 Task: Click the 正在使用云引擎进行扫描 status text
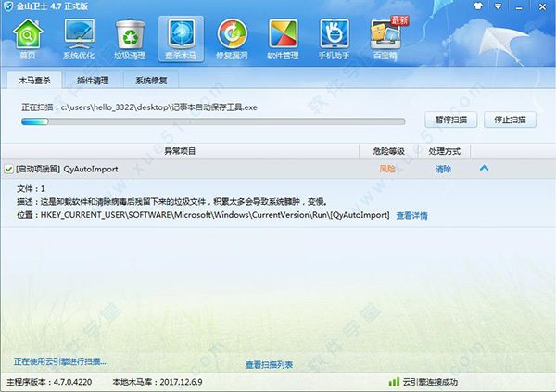coord(60,361)
